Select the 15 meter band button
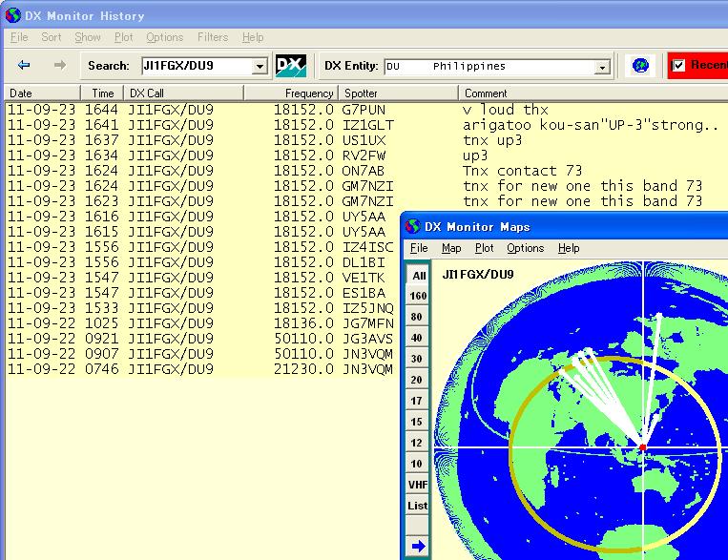This screenshot has width=728, height=560. (417, 422)
